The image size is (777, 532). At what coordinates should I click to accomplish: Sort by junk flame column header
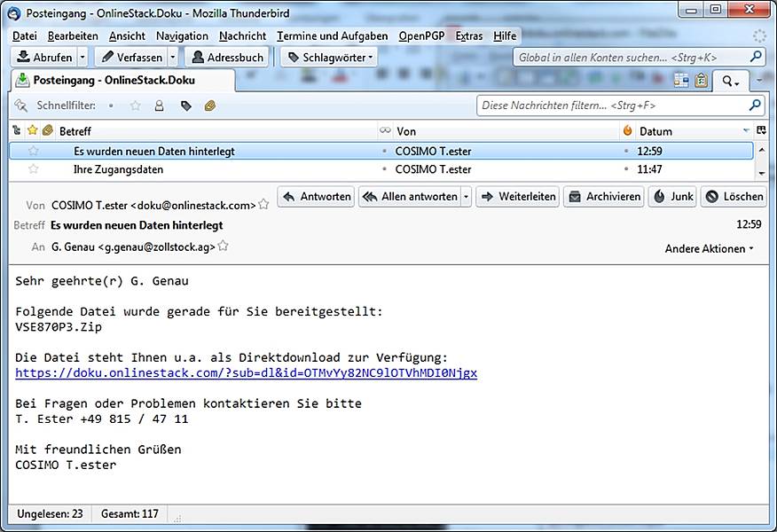point(627,130)
